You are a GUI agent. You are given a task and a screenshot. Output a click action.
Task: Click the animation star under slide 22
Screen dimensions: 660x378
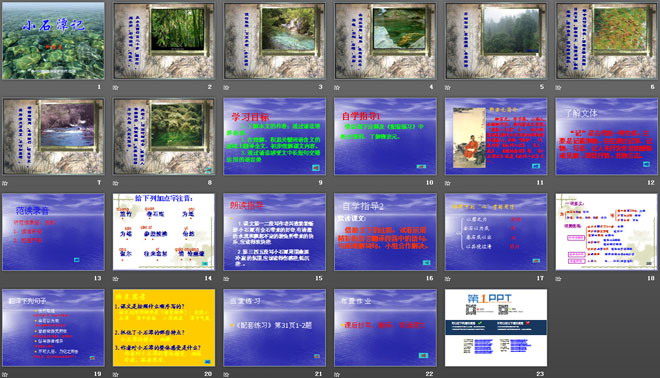(x=337, y=374)
